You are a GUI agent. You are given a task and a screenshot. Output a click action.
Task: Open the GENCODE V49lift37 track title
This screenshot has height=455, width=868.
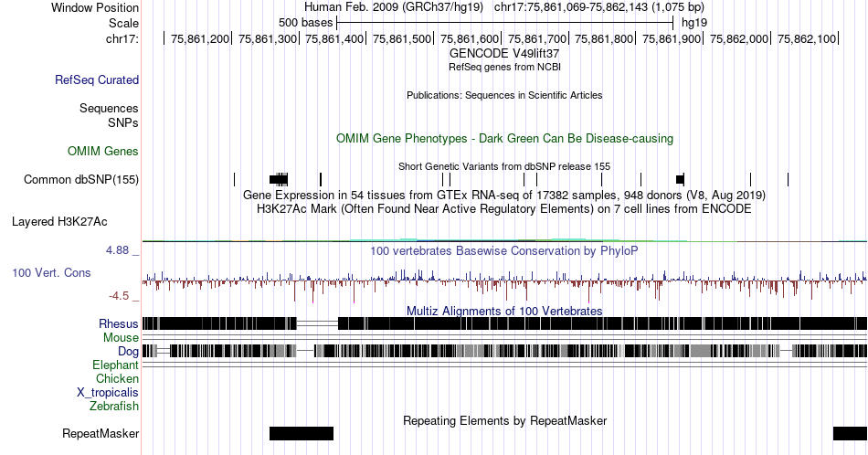coord(504,53)
